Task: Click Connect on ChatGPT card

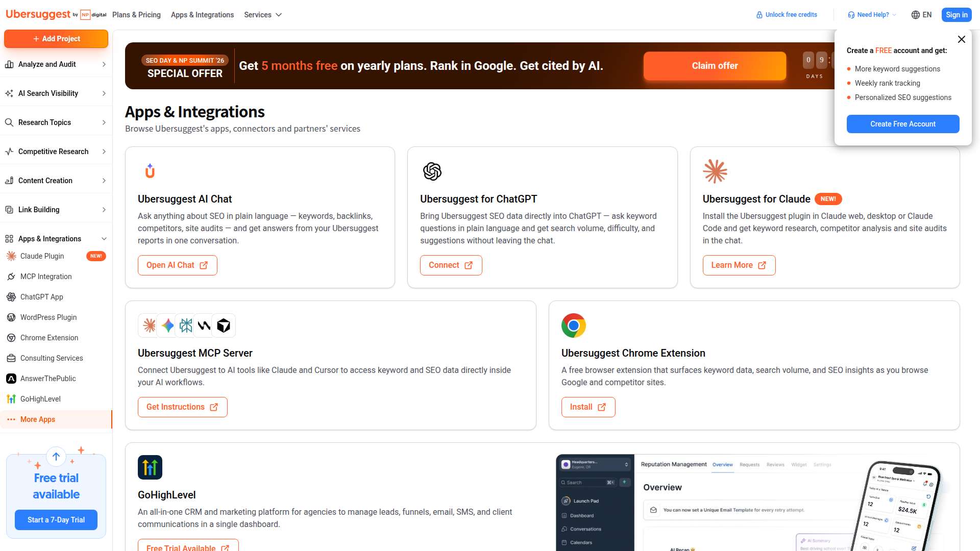Action: point(451,265)
